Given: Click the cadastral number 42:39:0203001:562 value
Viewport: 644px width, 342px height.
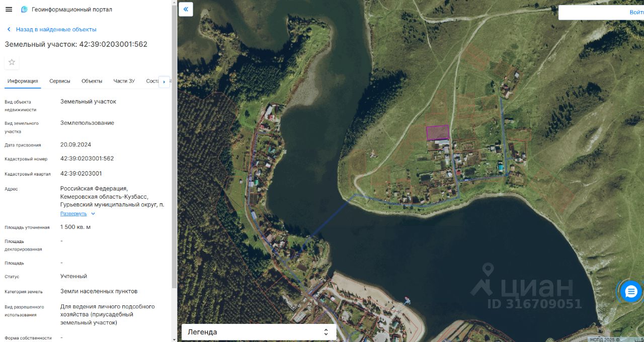Looking at the screenshot, I should (x=87, y=158).
